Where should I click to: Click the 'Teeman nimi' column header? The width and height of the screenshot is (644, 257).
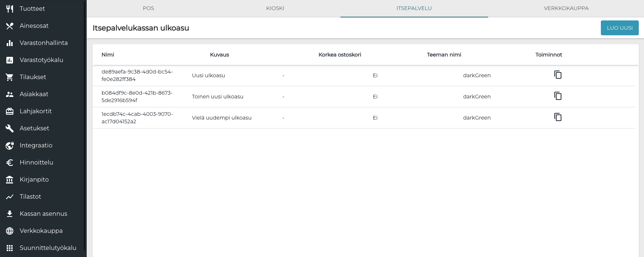pyautogui.click(x=444, y=55)
